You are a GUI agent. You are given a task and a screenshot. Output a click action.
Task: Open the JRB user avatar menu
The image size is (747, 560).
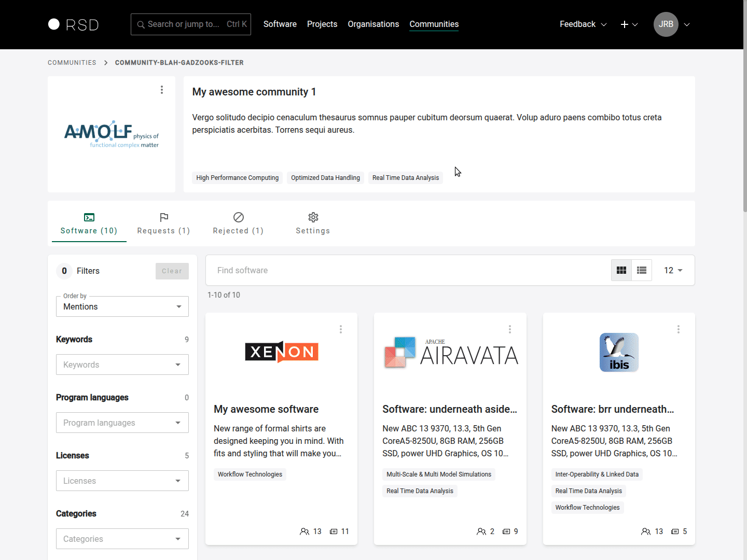click(666, 24)
